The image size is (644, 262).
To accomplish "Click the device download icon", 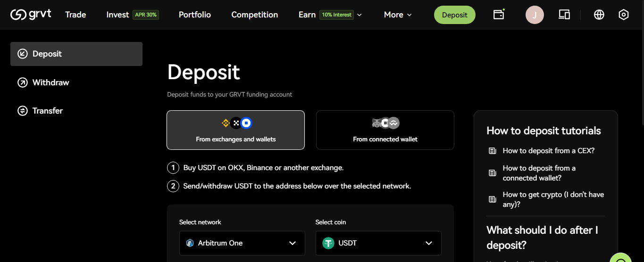I will pyautogui.click(x=564, y=15).
